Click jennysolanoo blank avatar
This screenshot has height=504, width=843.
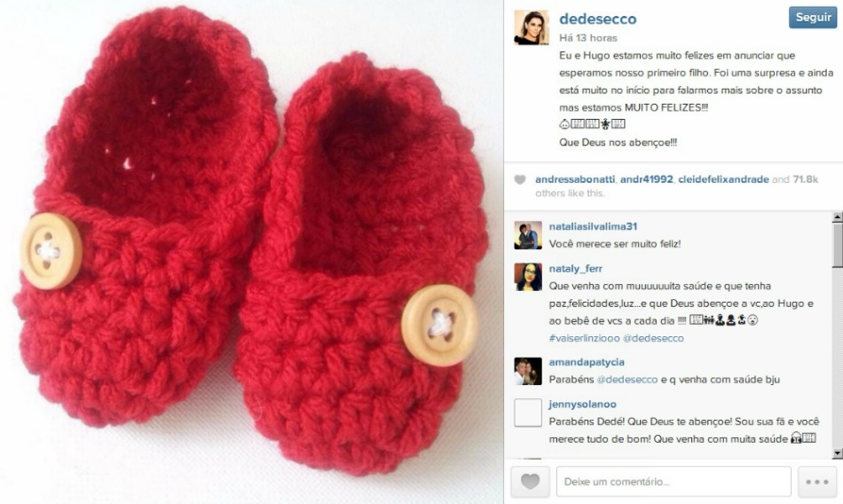click(528, 413)
